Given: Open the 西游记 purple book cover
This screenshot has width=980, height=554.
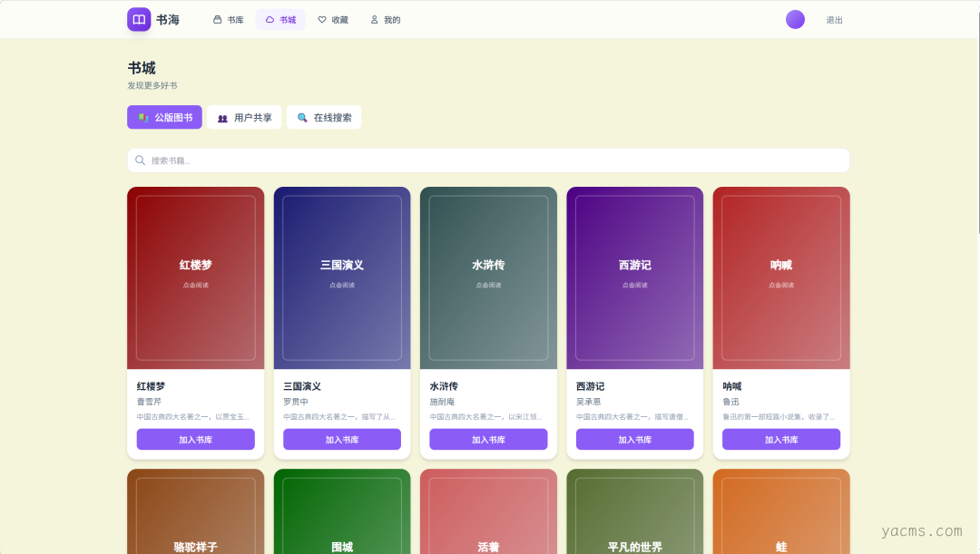Looking at the screenshot, I should 635,277.
